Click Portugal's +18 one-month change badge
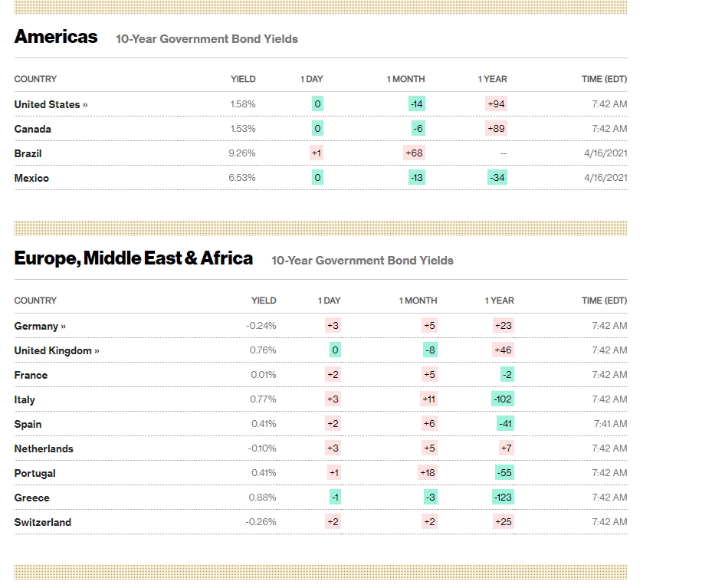Viewport: 712px width, 588px height. [428, 473]
